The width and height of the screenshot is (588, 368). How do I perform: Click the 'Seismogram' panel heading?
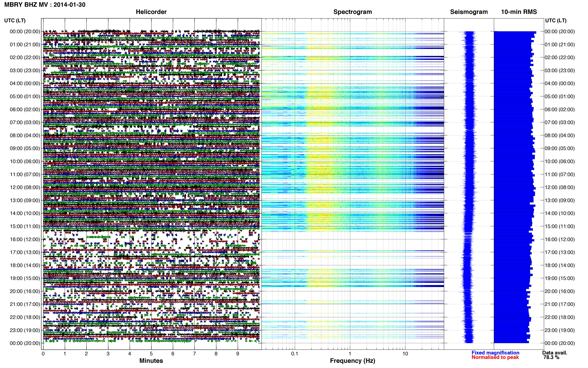point(469,12)
